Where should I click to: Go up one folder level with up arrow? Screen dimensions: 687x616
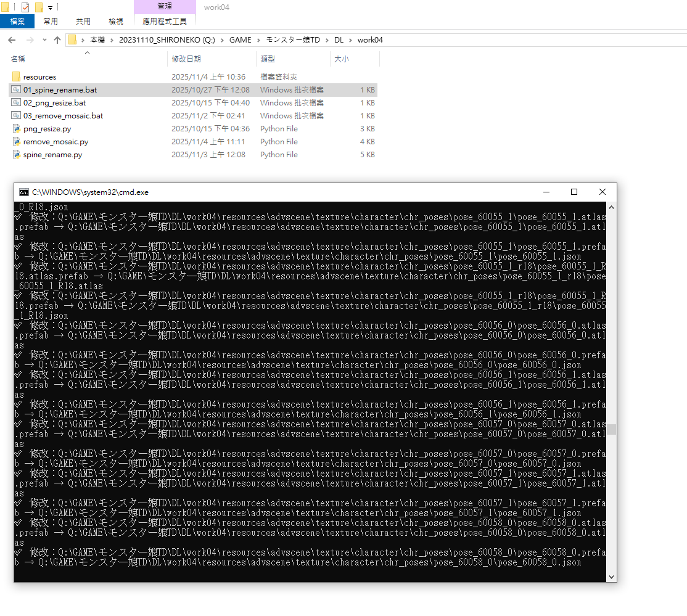[57, 40]
